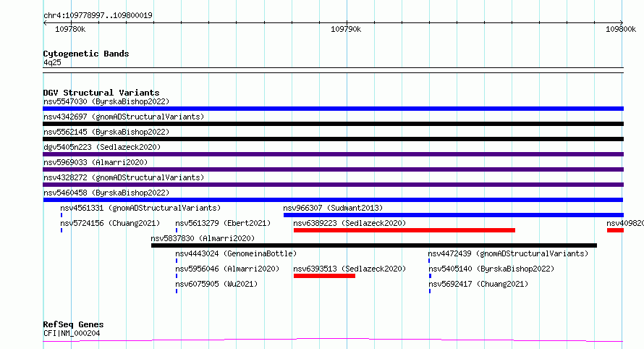Click the blue marker below nsv6075905

pyautogui.click(x=177, y=291)
